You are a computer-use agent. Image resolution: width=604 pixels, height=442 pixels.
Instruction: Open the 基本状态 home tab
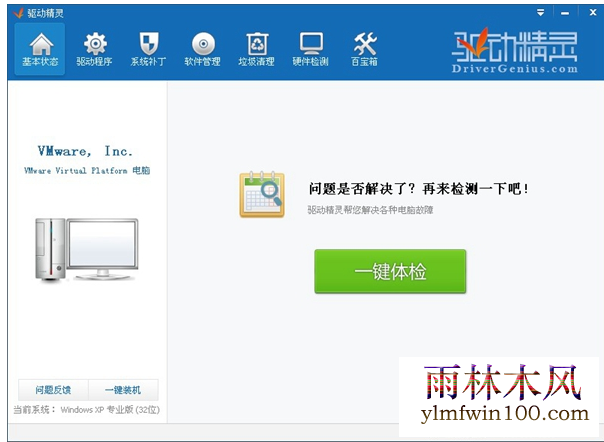click(40, 49)
